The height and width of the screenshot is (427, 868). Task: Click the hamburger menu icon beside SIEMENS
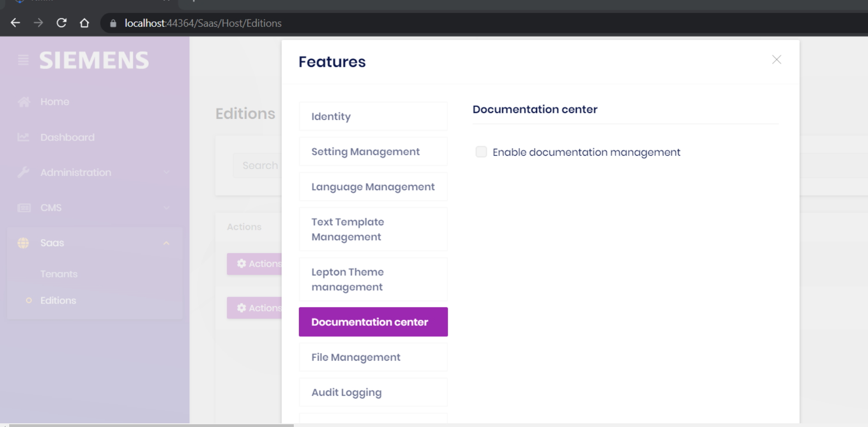pyautogui.click(x=23, y=60)
